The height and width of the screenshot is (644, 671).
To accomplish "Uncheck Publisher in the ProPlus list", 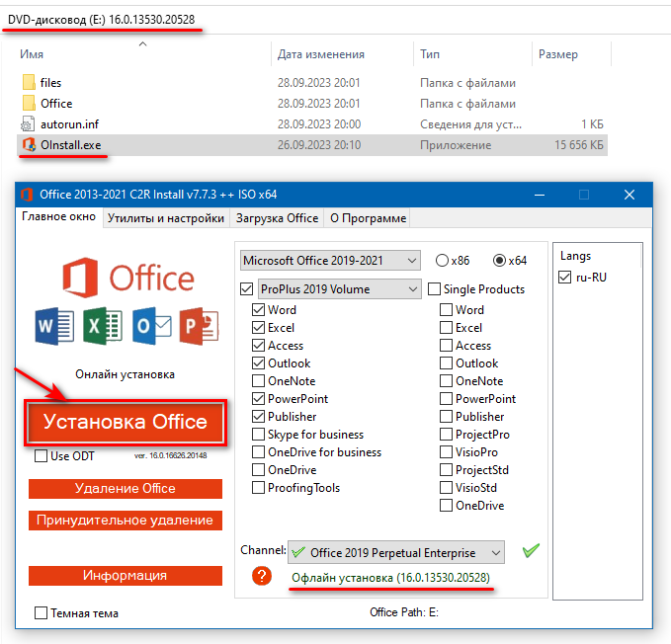I will pyautogui.click(x=259, y=417).
